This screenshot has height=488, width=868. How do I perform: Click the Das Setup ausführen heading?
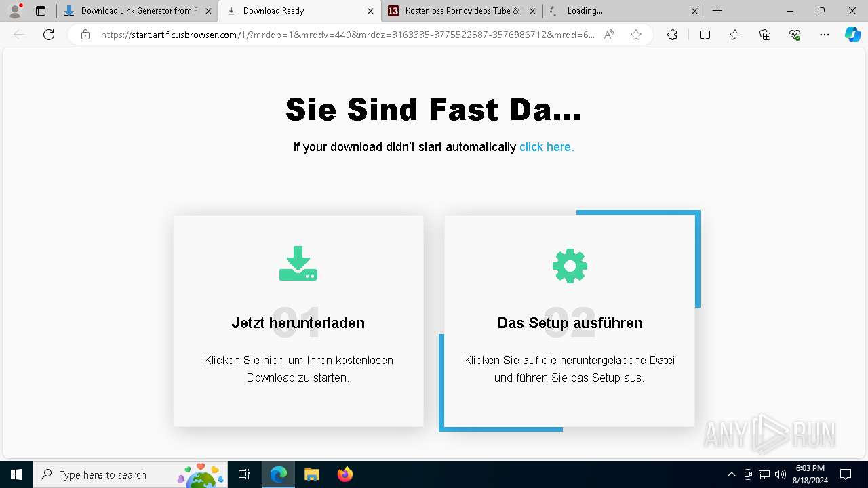570,323
